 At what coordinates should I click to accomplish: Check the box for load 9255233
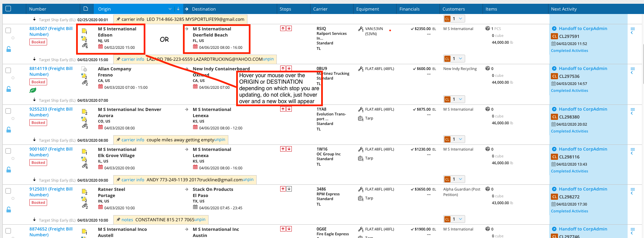coord(8,111)
